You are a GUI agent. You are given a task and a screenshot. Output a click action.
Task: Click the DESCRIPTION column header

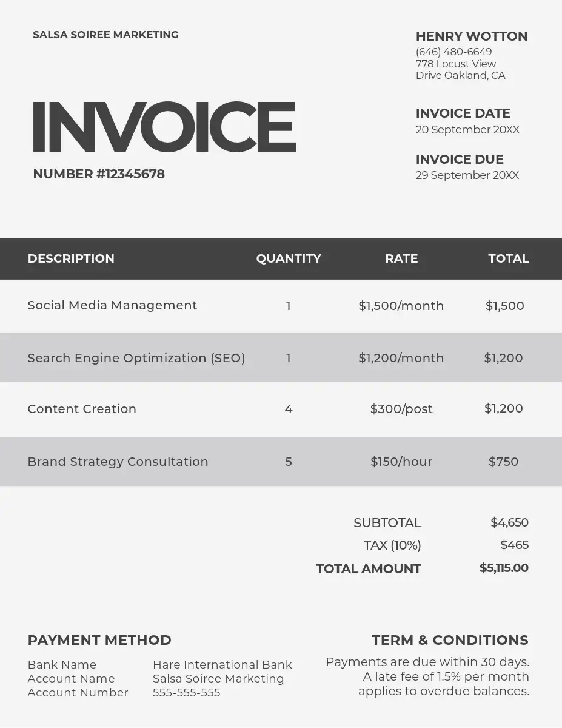[x=71, y=259]
